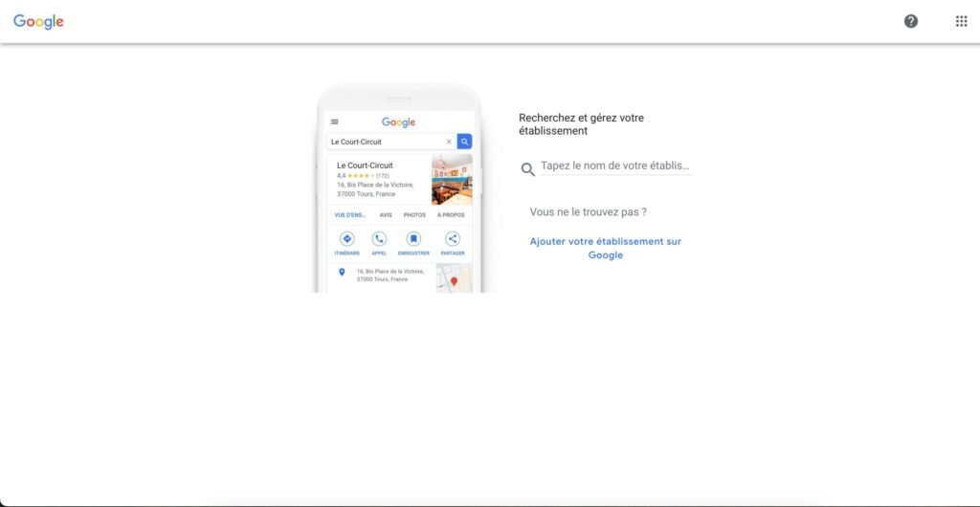Viewport: 980px width, 507px height.
Task: Clear the "Le Court-Circuit" search with X icon
Action: click(x=449, y=142)
